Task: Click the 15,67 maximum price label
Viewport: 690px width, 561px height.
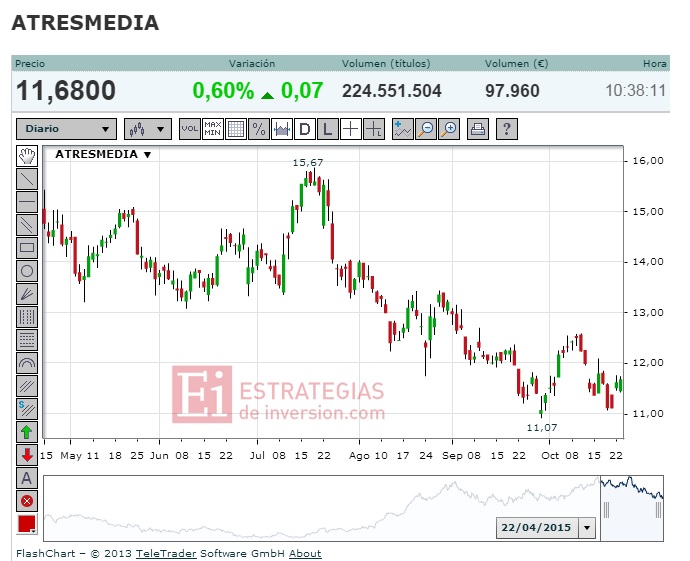Action: pos(308,163)
